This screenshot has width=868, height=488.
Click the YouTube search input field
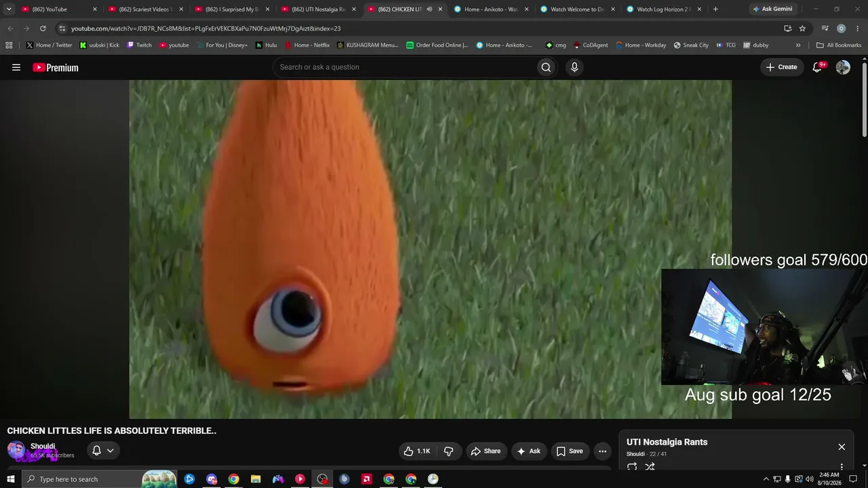click(404, 67)
